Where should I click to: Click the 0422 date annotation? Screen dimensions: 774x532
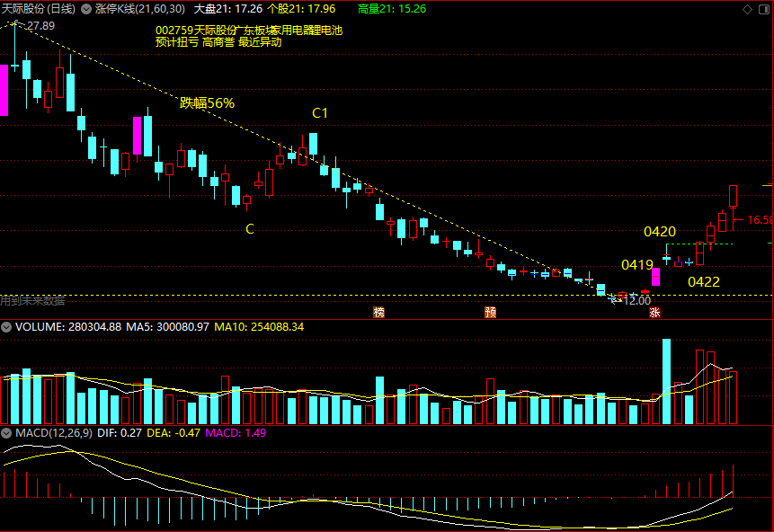704,282
